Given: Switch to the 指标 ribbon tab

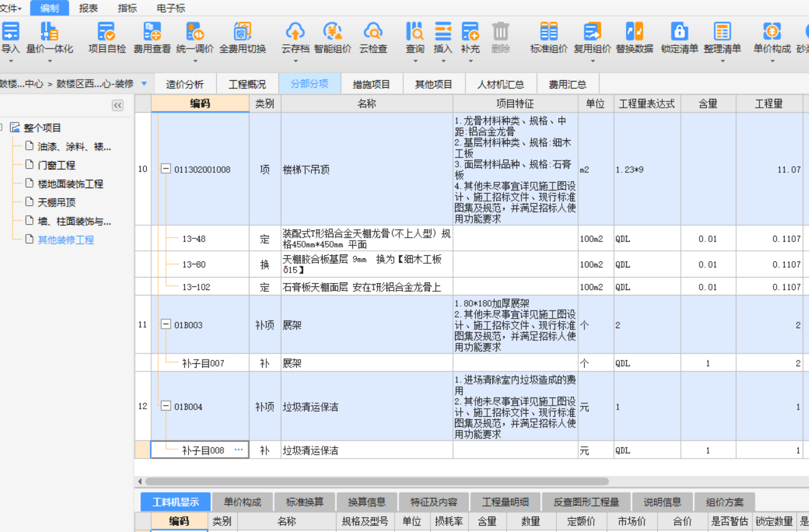Looking at the screenshot, I should (127, 8).
